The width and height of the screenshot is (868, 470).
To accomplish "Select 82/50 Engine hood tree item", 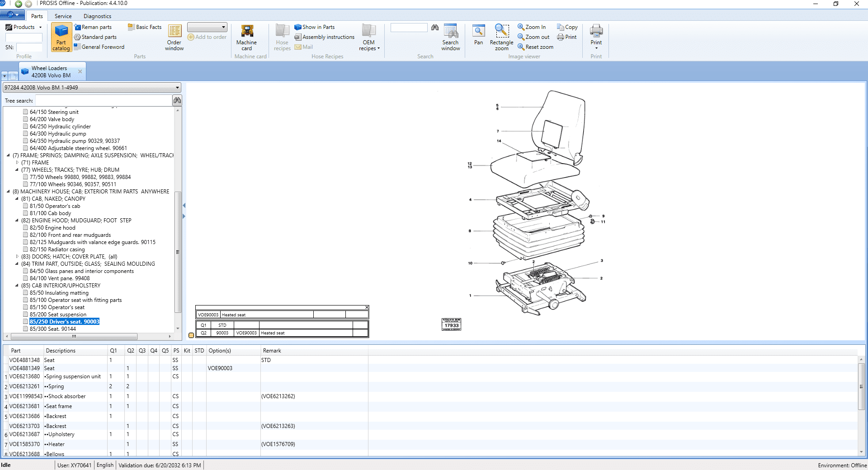I will click(x=52, y=228).
